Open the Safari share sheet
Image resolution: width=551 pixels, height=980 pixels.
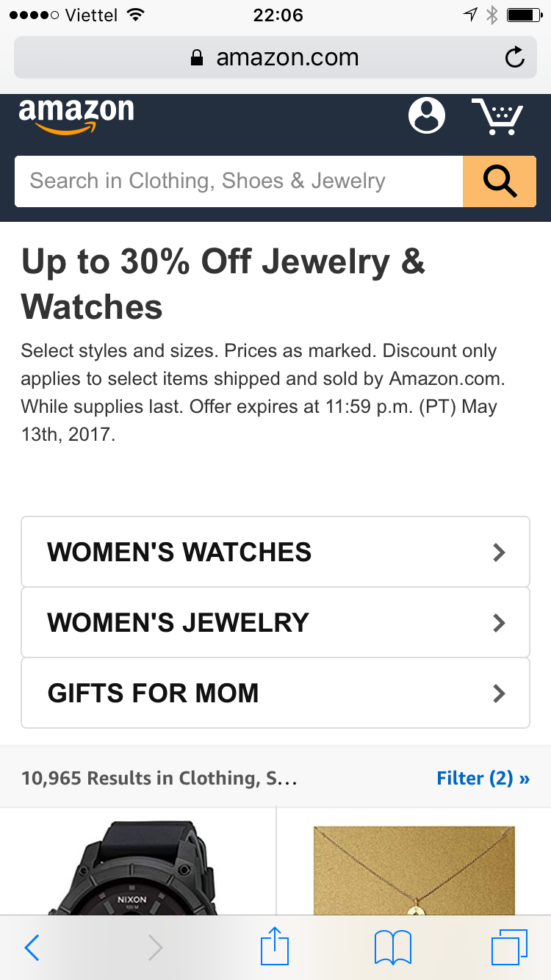click(x=275, y=946)
